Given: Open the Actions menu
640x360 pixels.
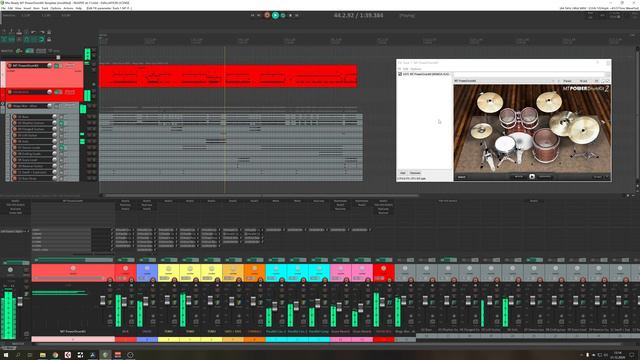Looking at the screenshot, I should pyautogui.click(x=68, y=8).
